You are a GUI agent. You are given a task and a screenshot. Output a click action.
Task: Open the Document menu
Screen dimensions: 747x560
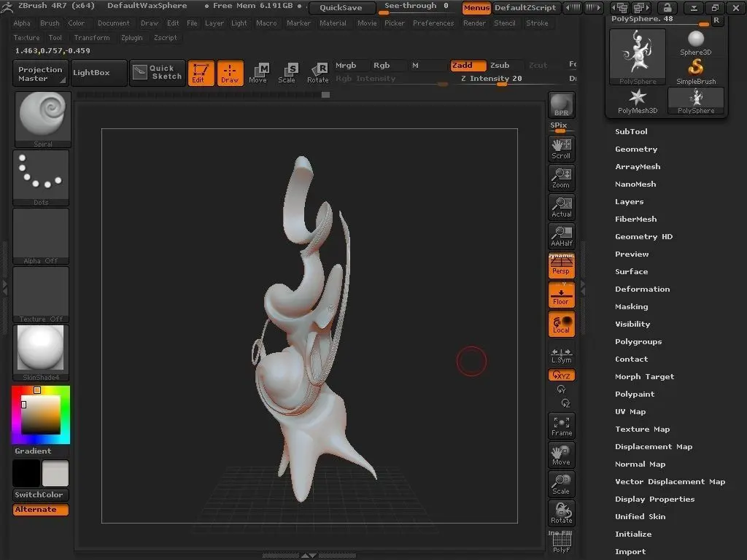tap(113, 23)
